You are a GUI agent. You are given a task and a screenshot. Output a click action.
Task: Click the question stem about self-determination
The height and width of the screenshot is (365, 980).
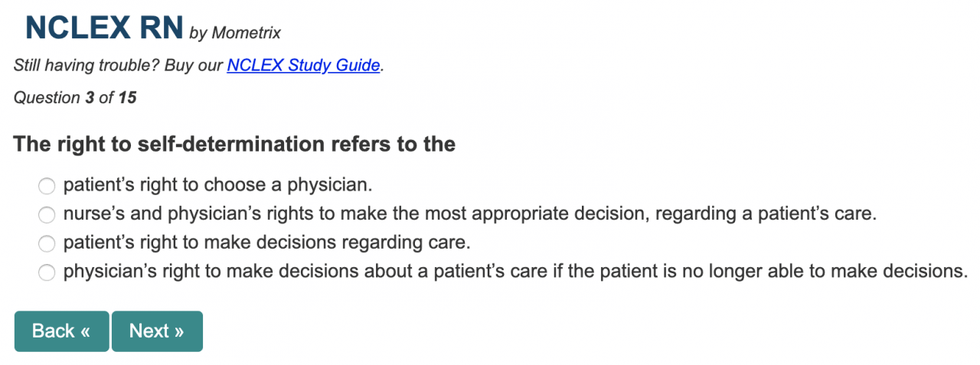234,144
